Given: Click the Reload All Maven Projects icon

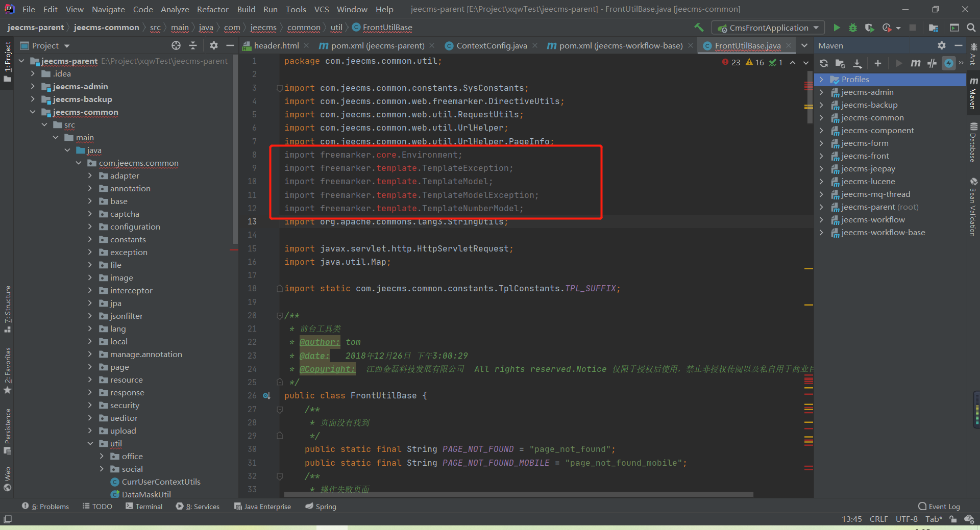Looking at the screenshot, I should point(824,63).
